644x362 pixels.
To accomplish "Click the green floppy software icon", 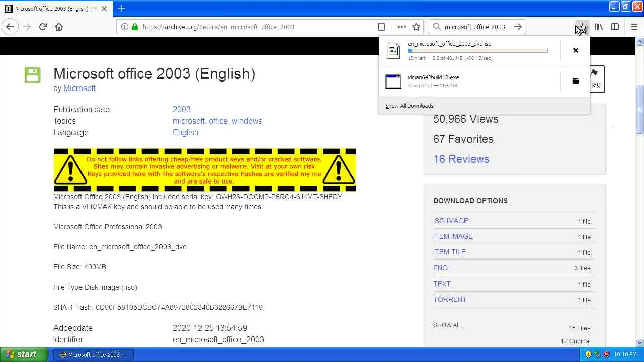I will click(33, 75).
